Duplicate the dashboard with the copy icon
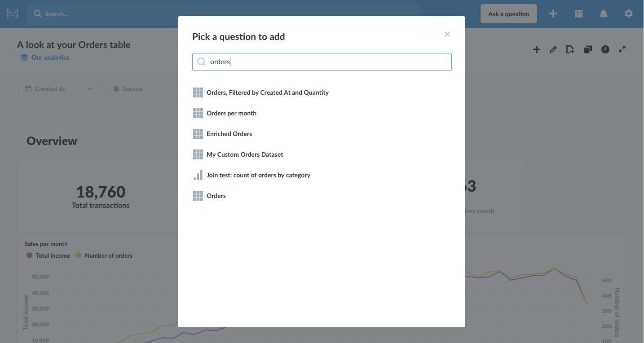644x343 pixels. click(587, 49)
